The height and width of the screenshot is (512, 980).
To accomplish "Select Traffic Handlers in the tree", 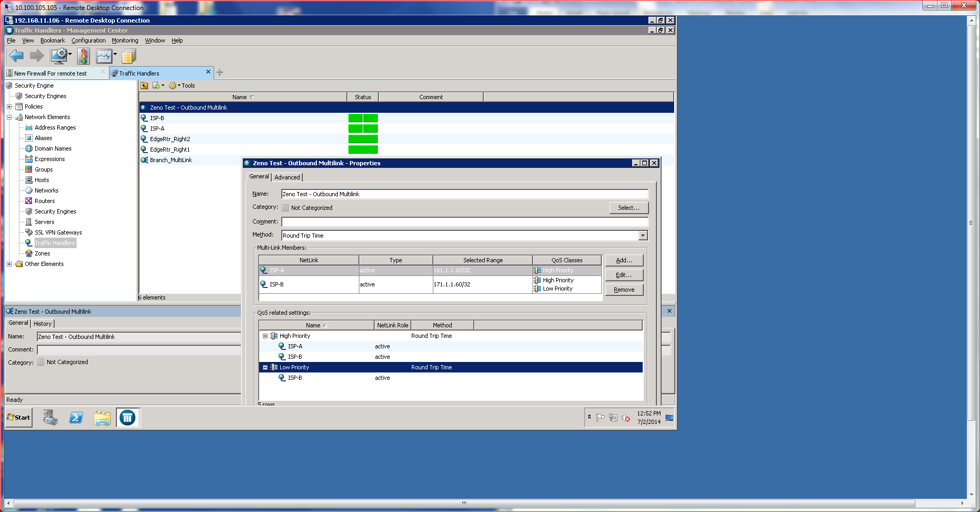I will (x=55, y=243).
